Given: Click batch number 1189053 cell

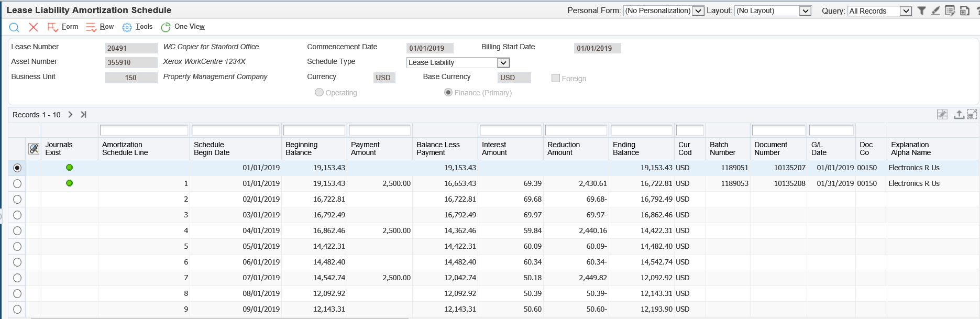Looking at the screenshot, I should (728, 183).
